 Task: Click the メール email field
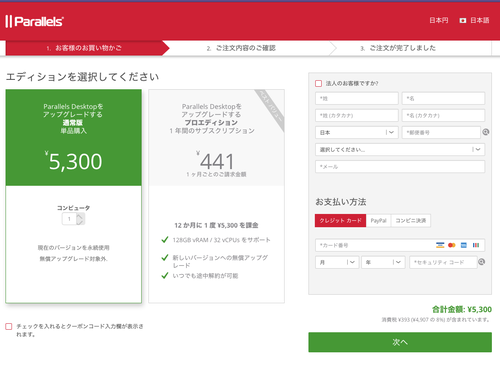click(x=400, y=166)
